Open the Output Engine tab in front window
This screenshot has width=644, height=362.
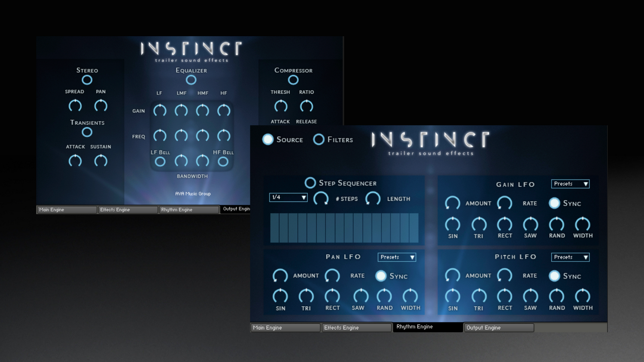coord(498,328)
